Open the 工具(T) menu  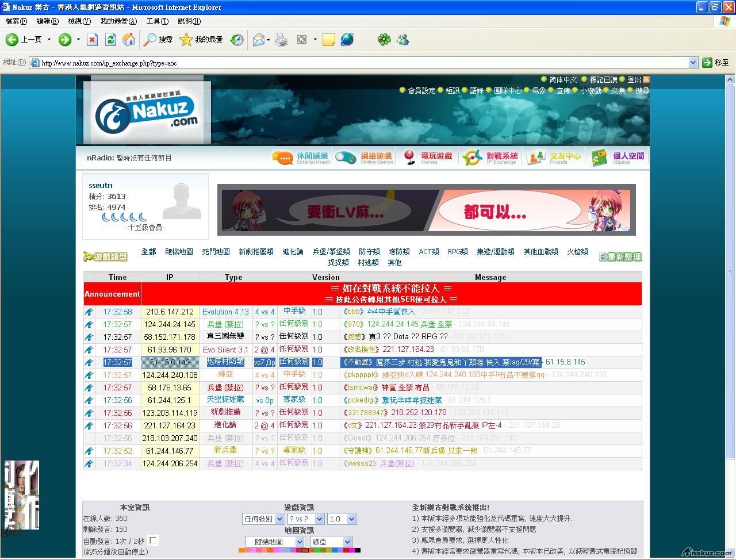point(157,21)
